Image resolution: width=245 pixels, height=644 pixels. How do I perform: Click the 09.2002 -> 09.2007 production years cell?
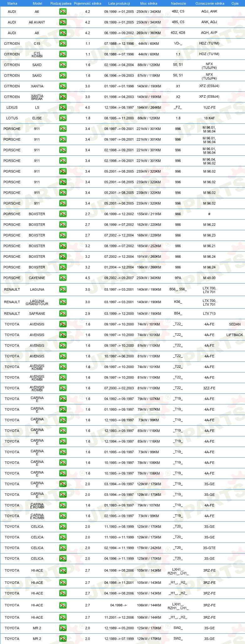(x=119, y=278)
